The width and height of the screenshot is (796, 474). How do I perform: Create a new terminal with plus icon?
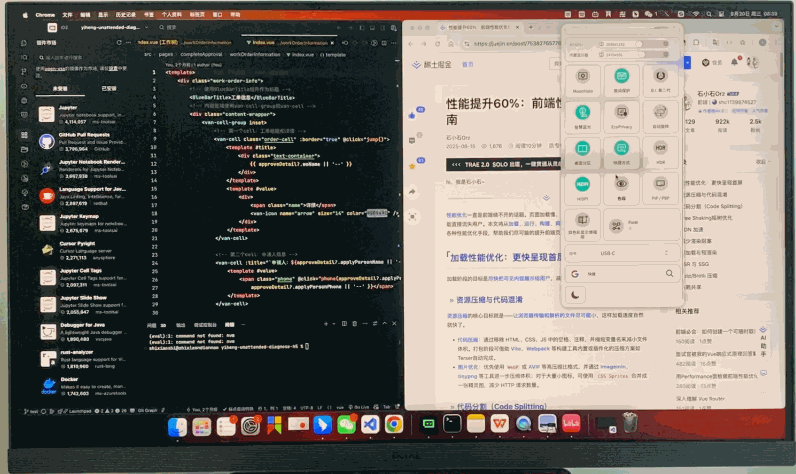point(326,324)
